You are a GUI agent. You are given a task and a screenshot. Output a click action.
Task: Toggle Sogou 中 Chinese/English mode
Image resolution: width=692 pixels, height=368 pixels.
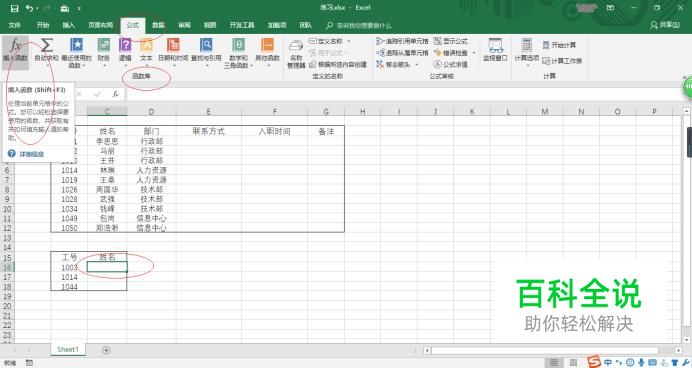[x=608, y=363]
